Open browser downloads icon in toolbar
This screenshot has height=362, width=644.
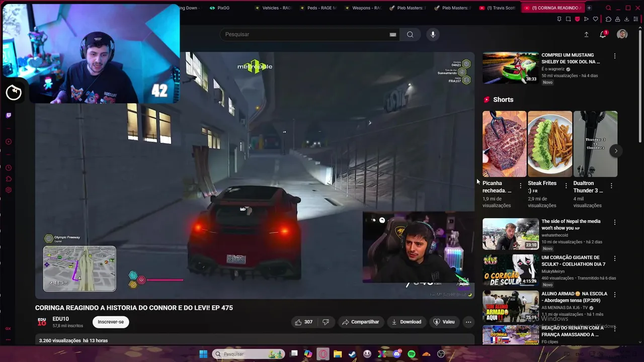point(626,19)
